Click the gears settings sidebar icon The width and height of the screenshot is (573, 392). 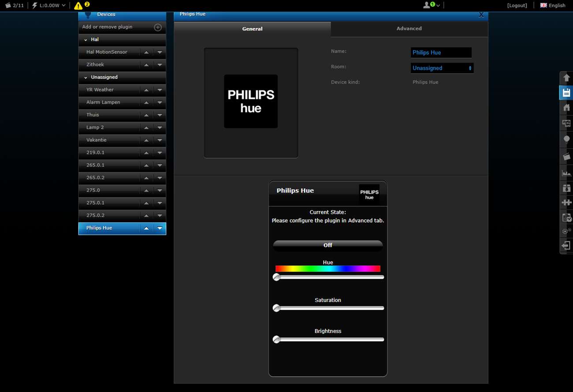(566, 231)
